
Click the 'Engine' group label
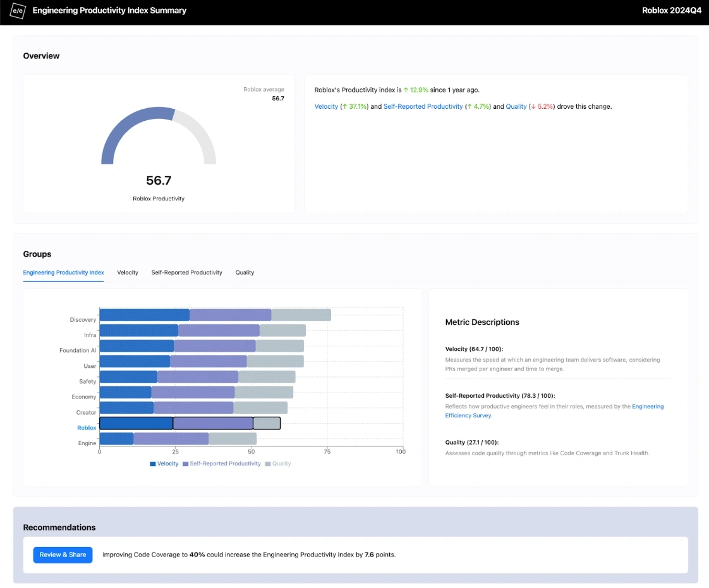87,443
